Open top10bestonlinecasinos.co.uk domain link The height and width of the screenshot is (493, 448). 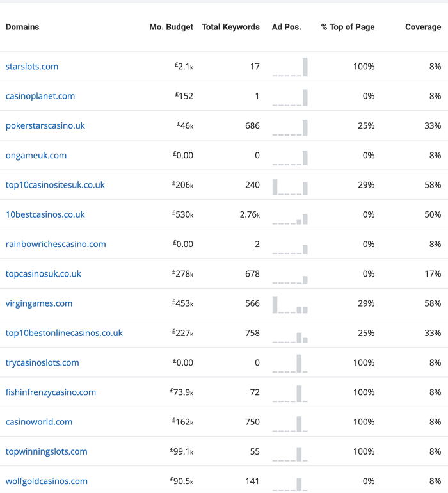click(64, 333)
